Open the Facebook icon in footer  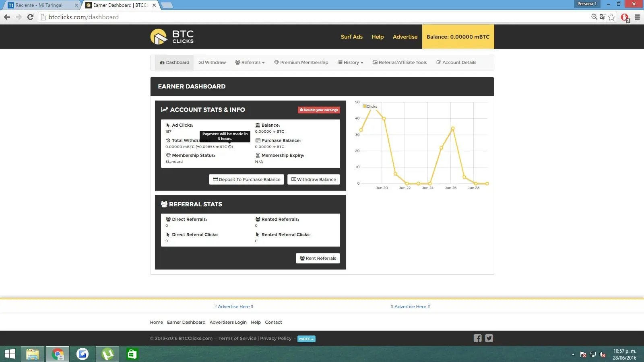(x=477, y=338)
